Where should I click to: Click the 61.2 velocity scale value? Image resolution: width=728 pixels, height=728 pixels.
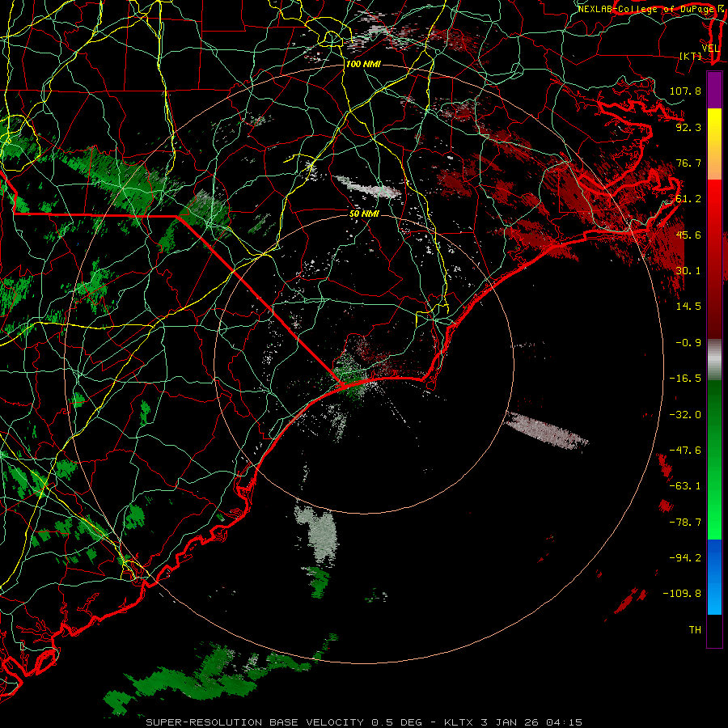pyautogui.click(x=688, y=199)
